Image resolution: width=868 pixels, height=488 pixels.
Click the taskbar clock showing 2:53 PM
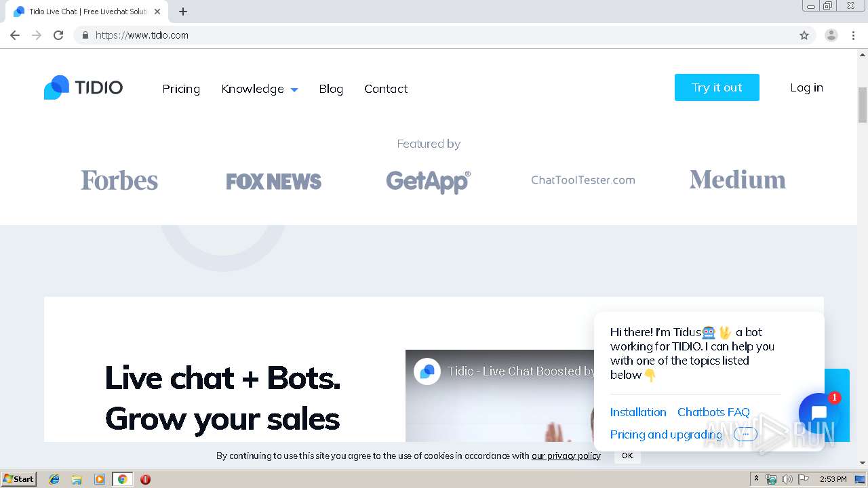point(833,479)
